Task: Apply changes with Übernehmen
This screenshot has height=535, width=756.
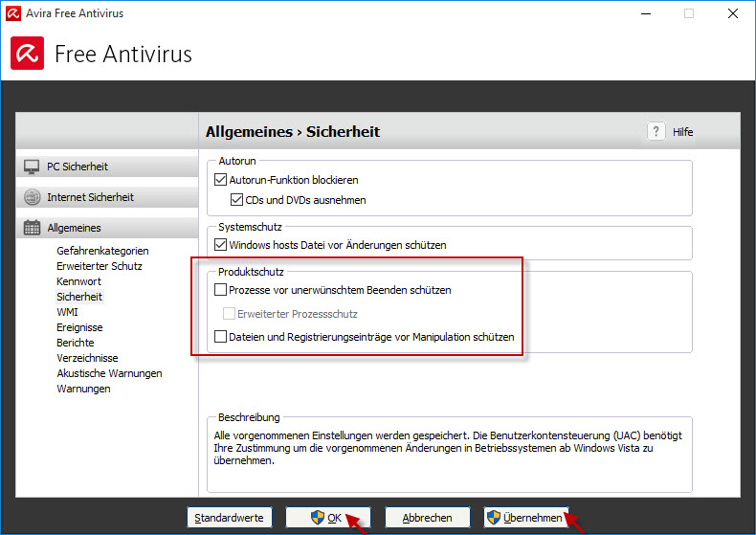Action: (x=526, y=518)
